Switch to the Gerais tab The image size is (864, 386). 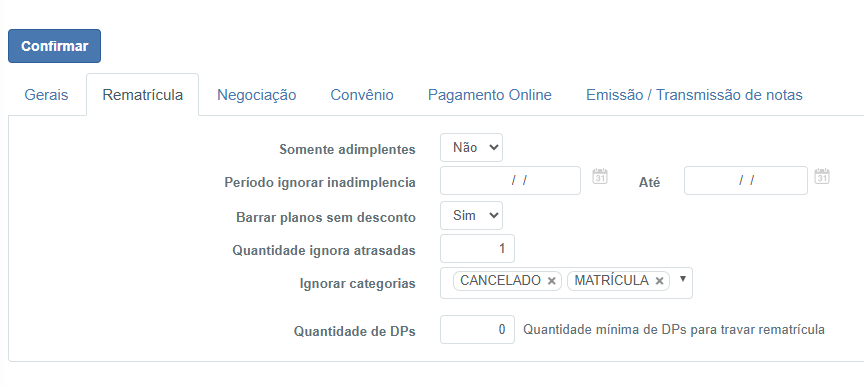46,95
